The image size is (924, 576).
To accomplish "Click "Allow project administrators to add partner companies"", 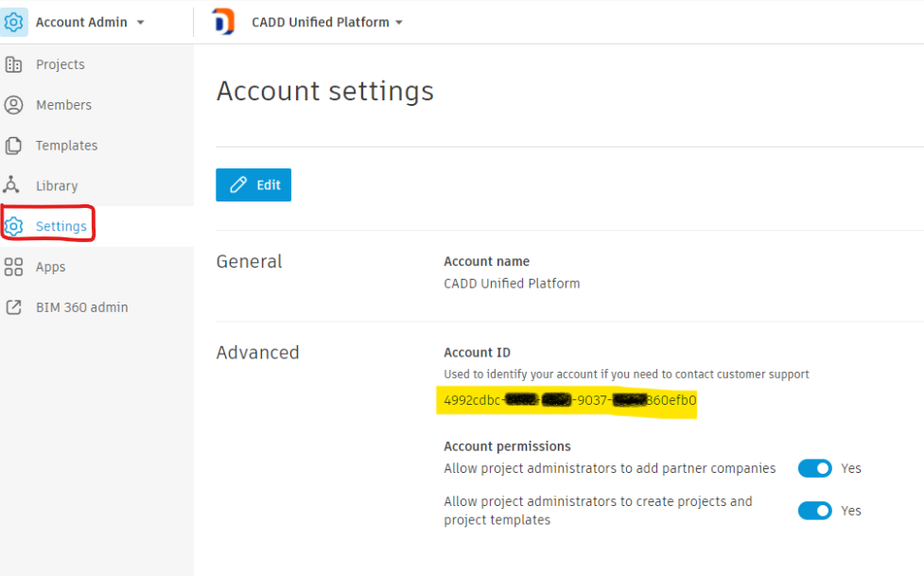I will [610, 468].
